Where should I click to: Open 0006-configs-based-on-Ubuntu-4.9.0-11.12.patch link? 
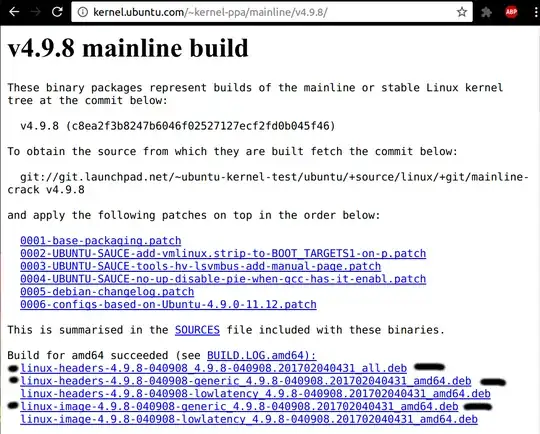point(168,304)
